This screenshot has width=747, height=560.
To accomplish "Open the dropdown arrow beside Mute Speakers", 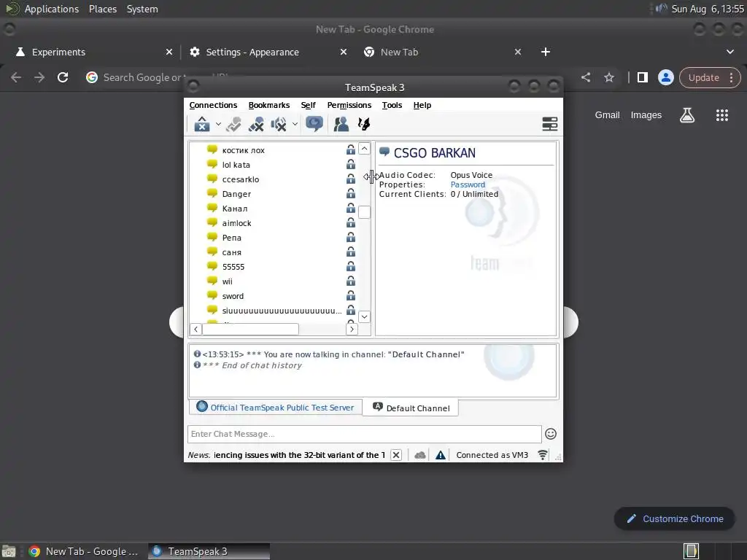I will [295, 124].
